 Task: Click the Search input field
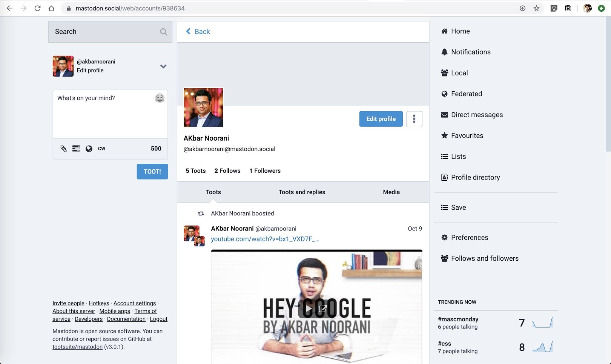(x=111, y=32)
